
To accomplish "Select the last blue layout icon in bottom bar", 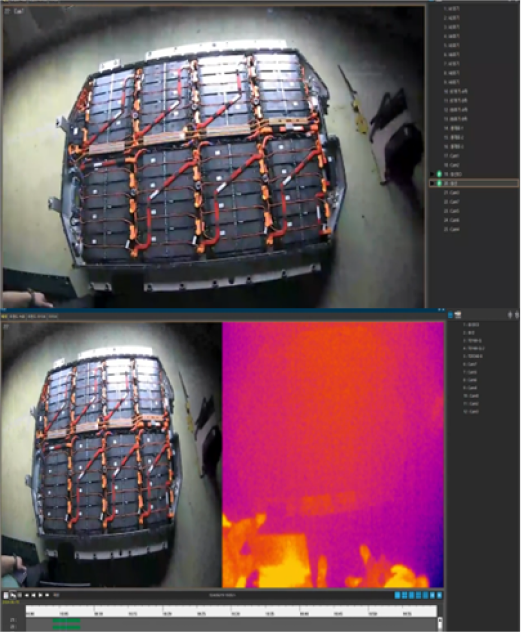I will pos(439,595).
